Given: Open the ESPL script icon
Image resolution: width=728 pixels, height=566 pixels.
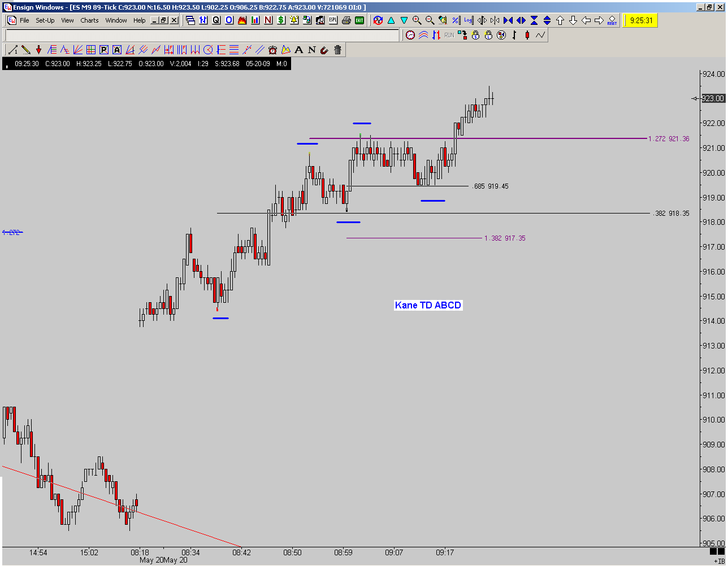Looking at the screenshot, I should coord(333,20).
